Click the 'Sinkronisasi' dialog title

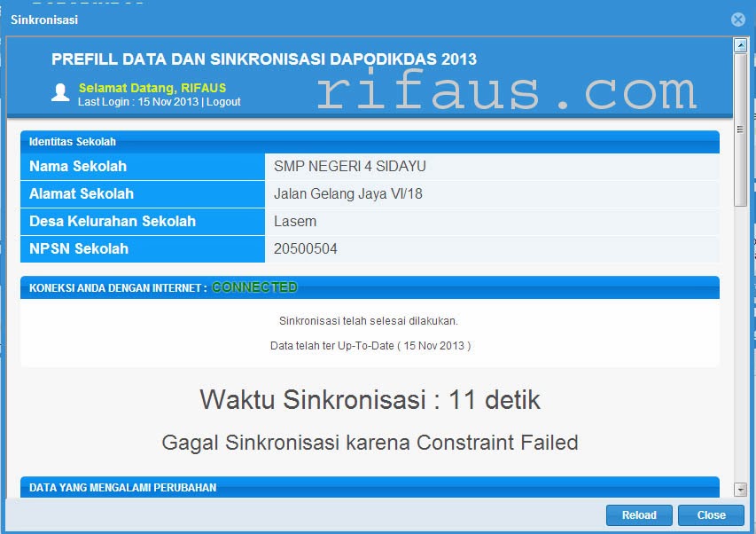pyautogui.click(x=44, y=20)
